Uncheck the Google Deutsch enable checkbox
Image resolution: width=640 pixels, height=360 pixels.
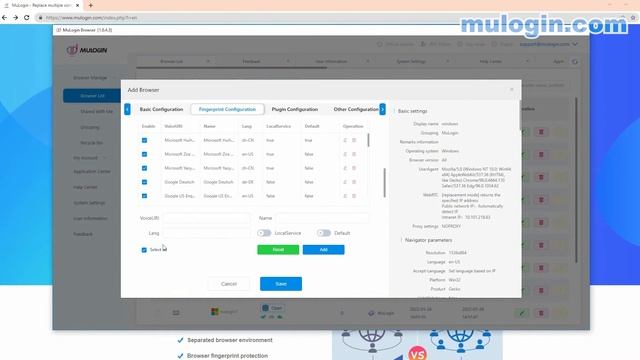pos(144,182)
